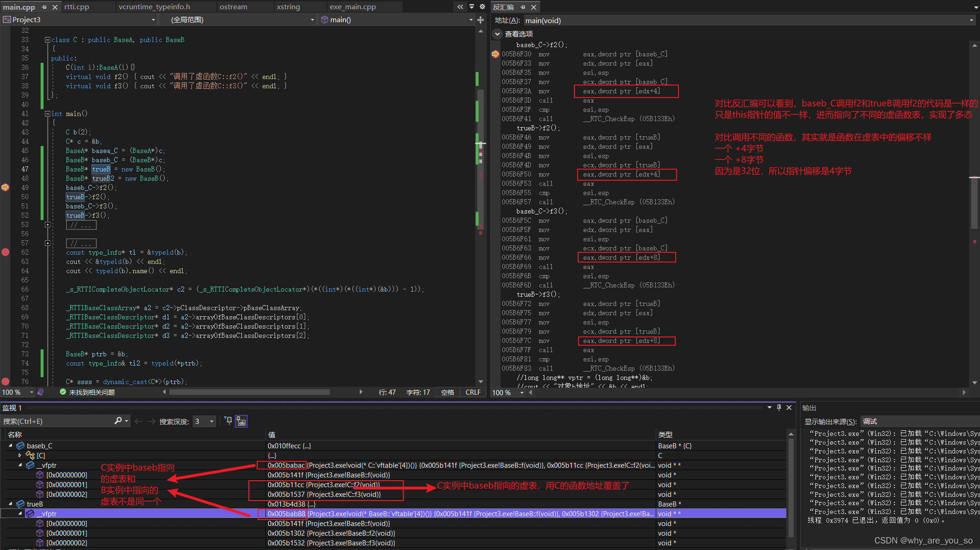Click 未找到相关问题 in the status bar

[x=92, y=392]
